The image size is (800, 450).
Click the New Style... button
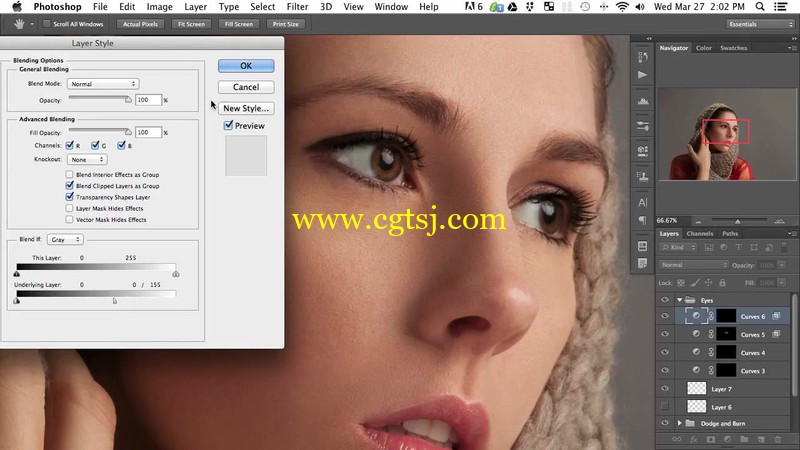246,108
